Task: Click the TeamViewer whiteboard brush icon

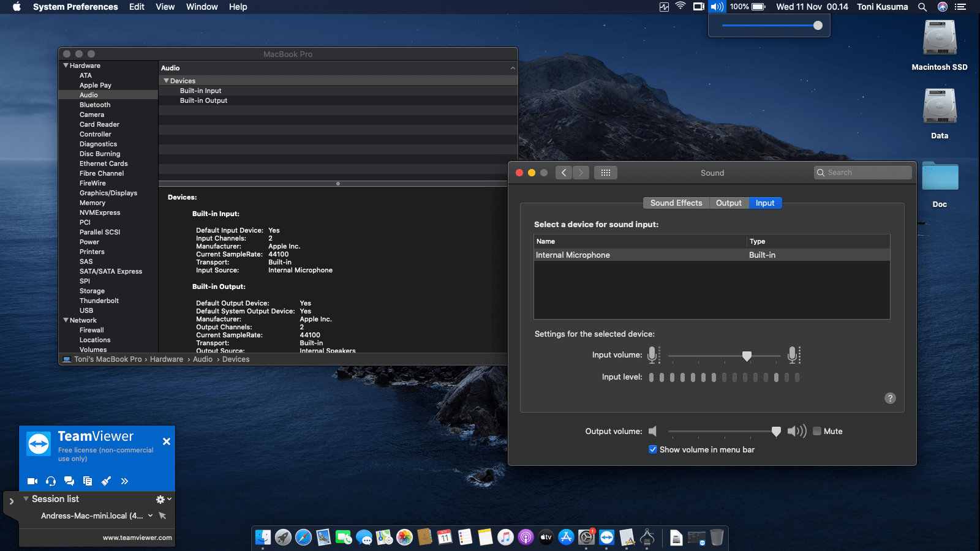Action: [106, 481]
